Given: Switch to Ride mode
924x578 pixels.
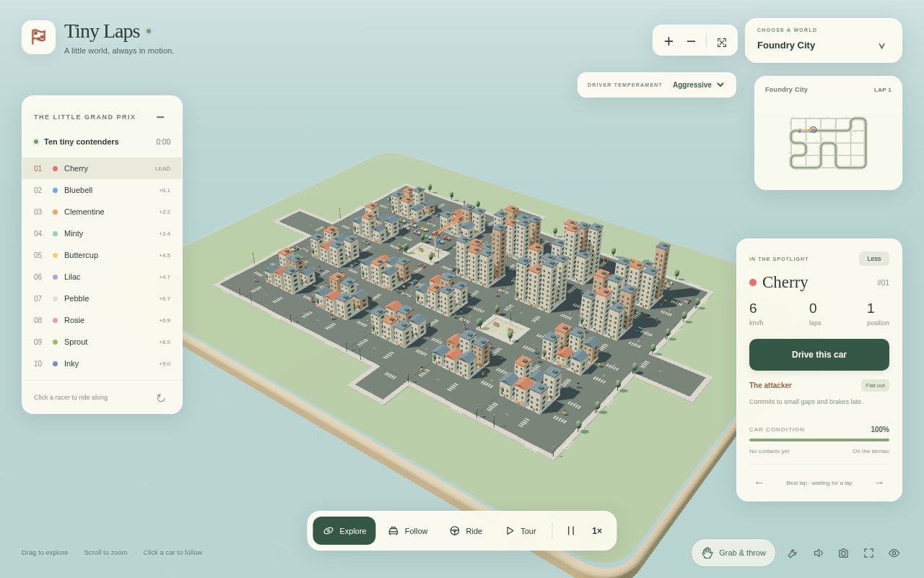Looking at the screenshot, I should pyautogui.click(x=466, y=531).
